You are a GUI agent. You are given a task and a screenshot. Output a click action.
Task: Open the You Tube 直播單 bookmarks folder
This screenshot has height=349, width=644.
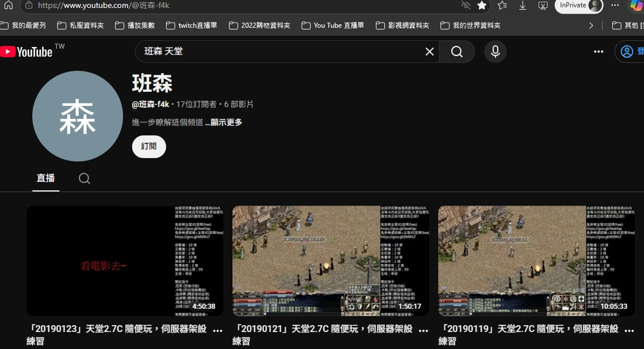click(333, 25)
